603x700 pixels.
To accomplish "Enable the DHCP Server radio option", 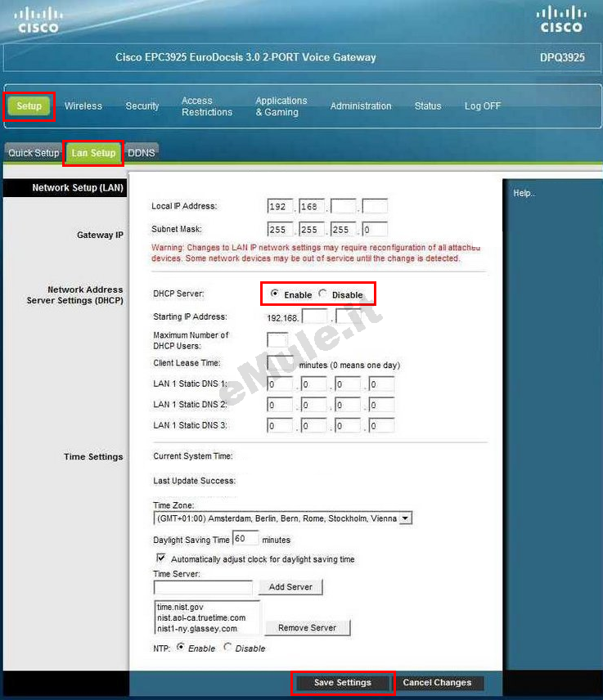I will point(274,294).
